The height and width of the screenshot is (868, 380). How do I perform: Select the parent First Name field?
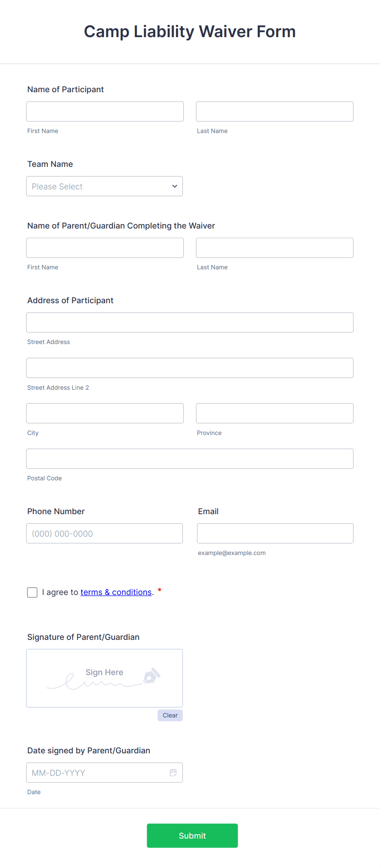click(105, 247)
